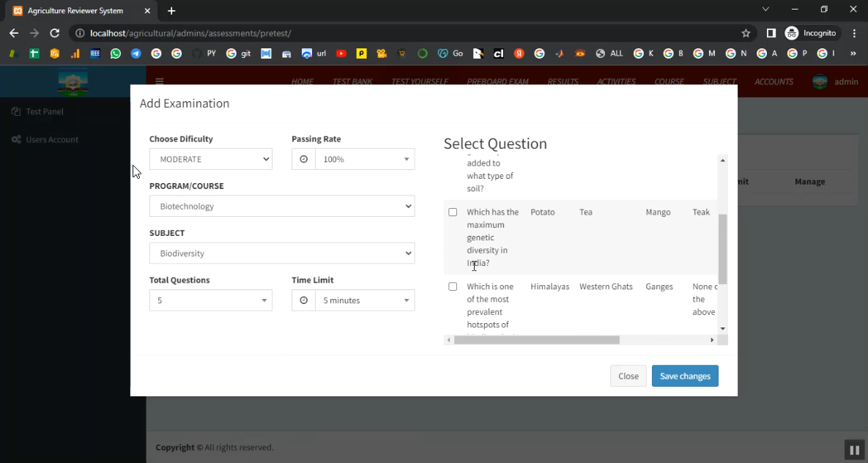Click the browser reload icon
868x463 pixels.
(54, 33)
